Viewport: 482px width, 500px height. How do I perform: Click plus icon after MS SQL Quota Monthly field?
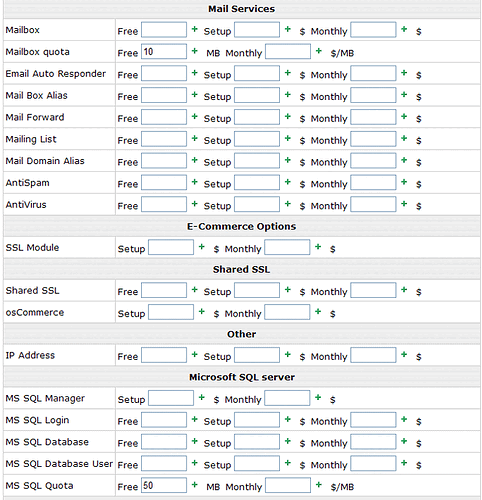pyautogui.click(x=319, y=485)
